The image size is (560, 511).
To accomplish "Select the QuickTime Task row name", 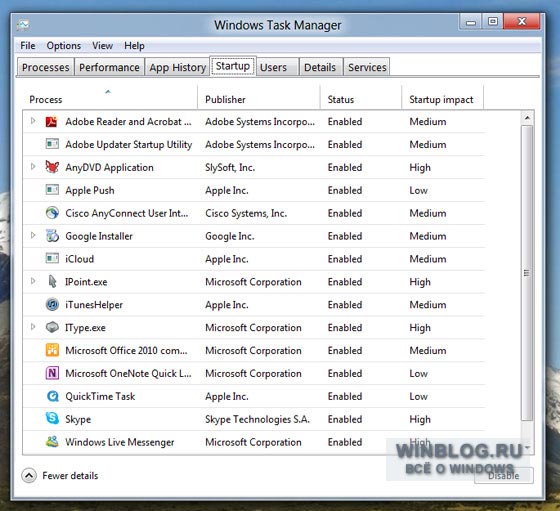I will pyautogui.click(x=100, y=396).
